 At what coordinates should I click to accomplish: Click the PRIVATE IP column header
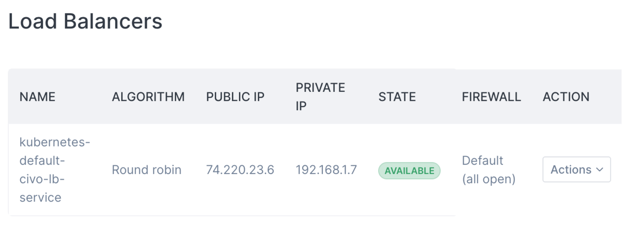click(320, 97)
